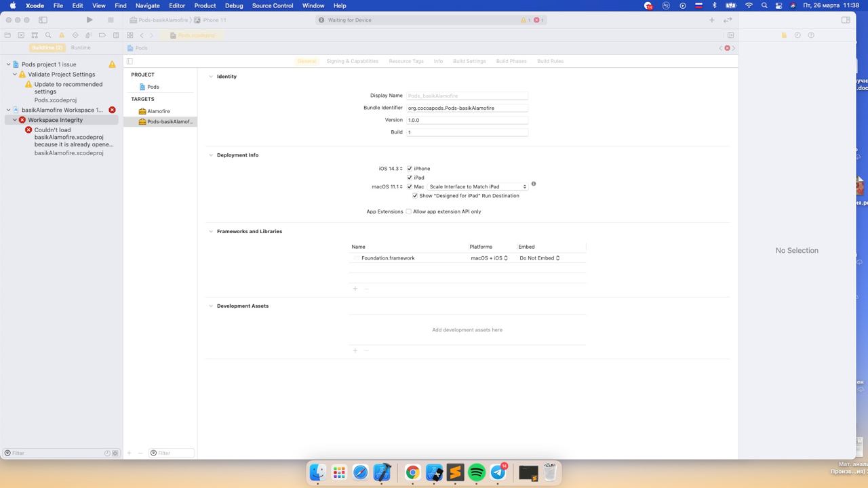The image size is (868, 488).
Task: Open Telegram from the Dock
Action: pos(498,472)
